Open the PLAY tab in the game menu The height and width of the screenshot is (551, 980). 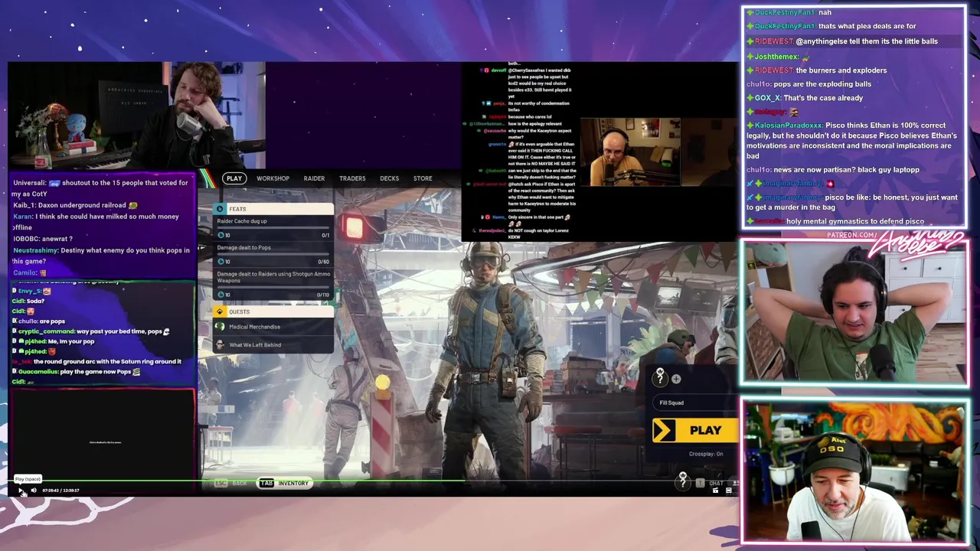pos(234,178)
